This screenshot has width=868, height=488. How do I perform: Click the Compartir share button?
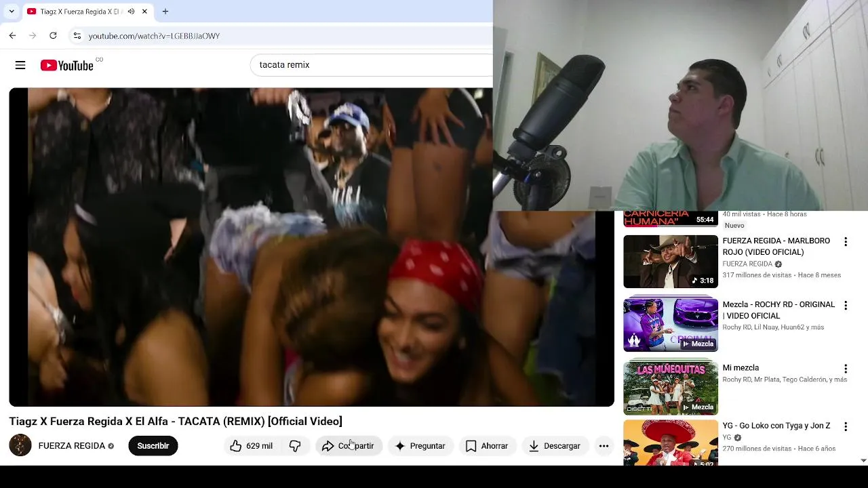[348, 446]
